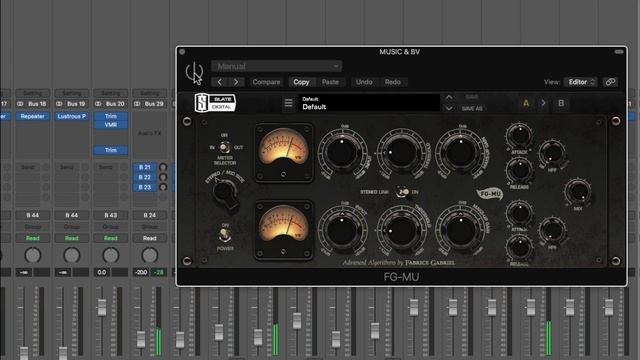This screenshot has height=360, width=640.
Task: Go to the next plugin setting
Action: [x=236, y=82]
